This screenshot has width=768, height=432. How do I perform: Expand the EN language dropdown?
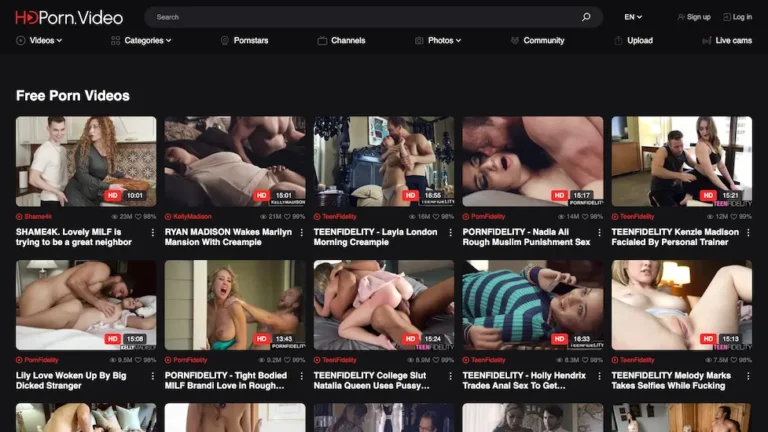tap(633, 17)
